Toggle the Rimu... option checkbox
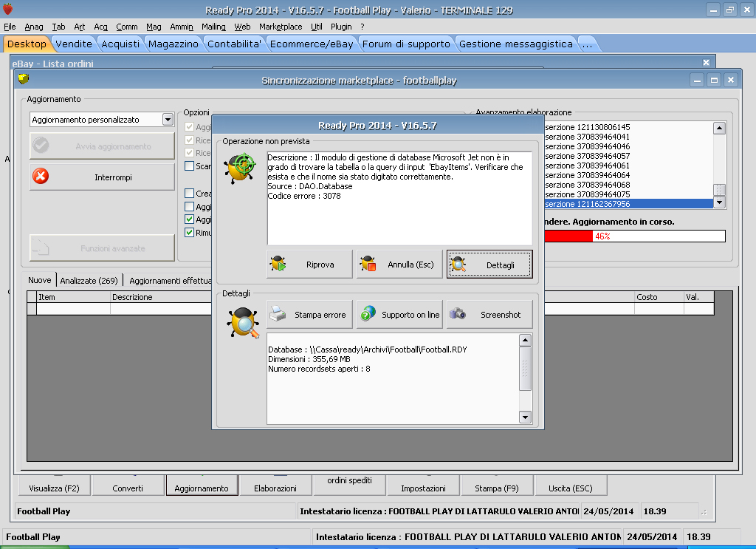 [190, 233]
